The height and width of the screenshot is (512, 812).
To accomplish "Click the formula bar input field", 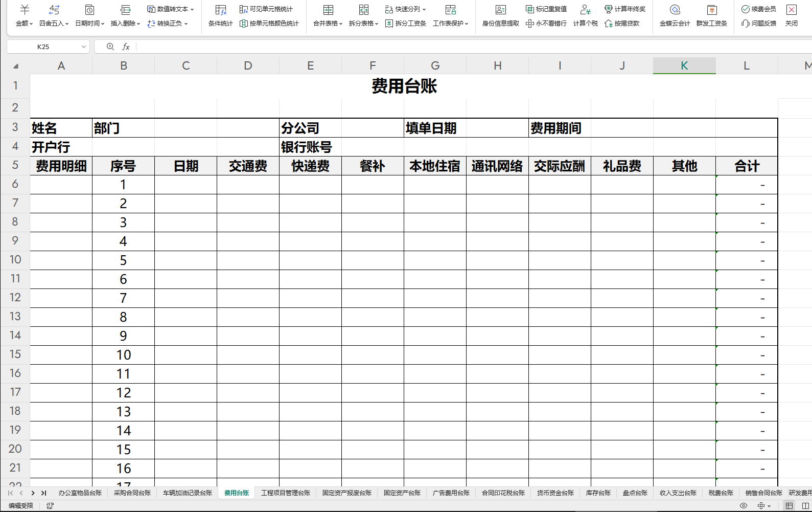I will [x=474, y=47].
